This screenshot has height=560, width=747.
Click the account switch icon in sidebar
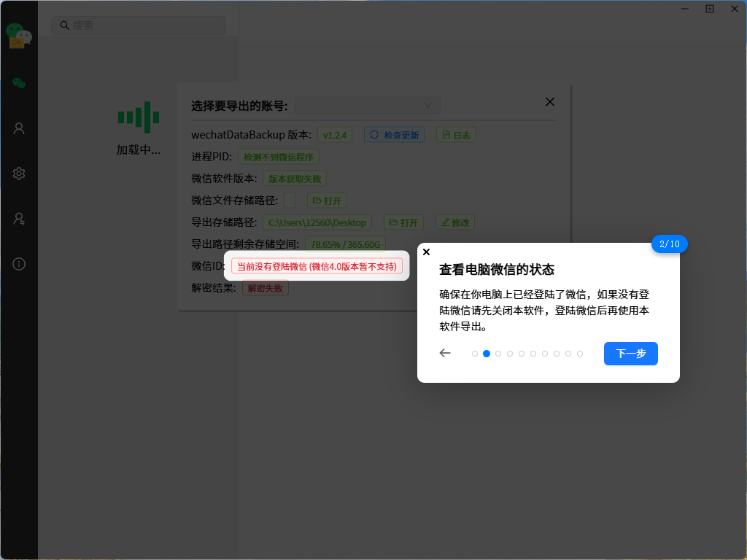point(19,219)
